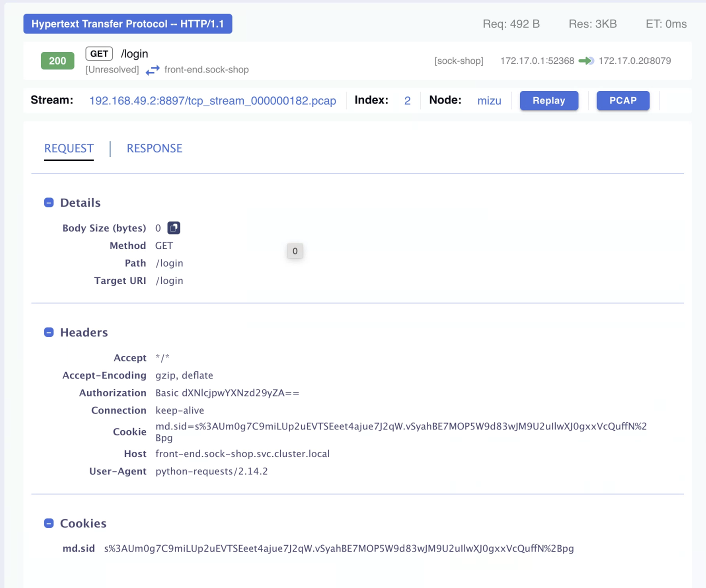Click the md.sid cookie value
The image size is (706, 588).
(x=338, y=548)
